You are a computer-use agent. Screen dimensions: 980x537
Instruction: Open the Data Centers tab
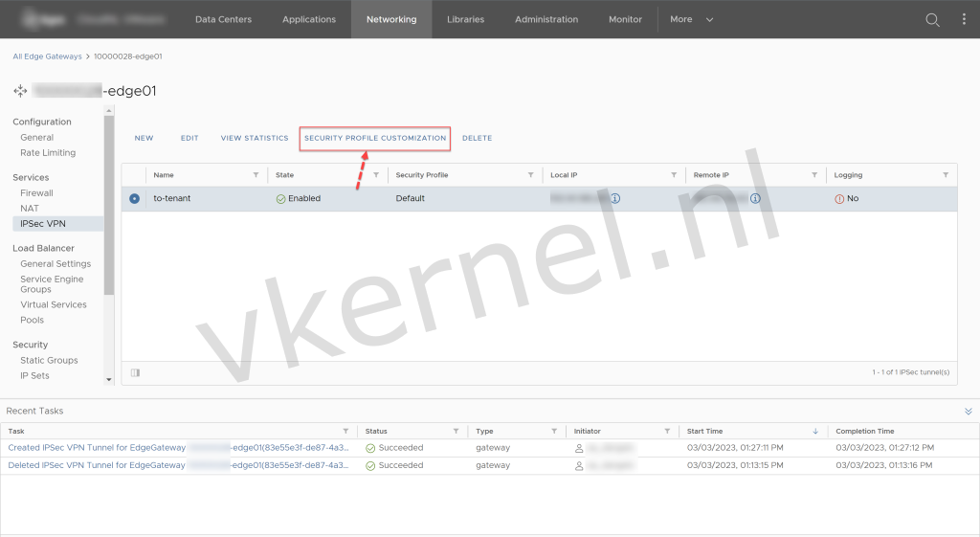coord(223,19)
